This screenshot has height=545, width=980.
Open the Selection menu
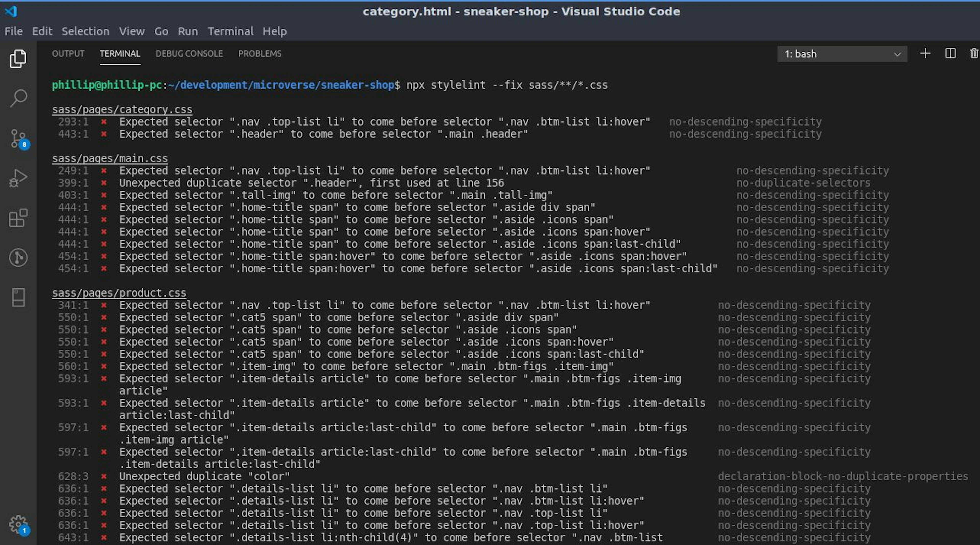click(85, 31)
